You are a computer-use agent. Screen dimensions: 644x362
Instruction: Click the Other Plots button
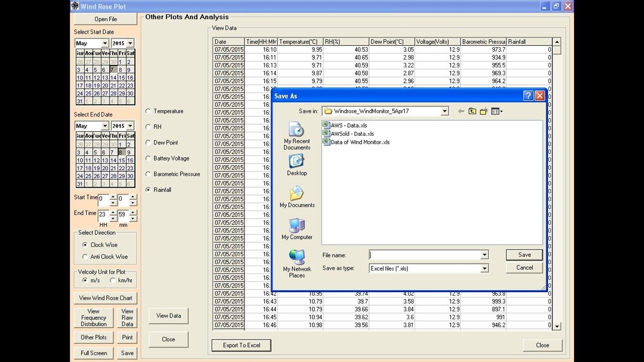tap(94, 337)
